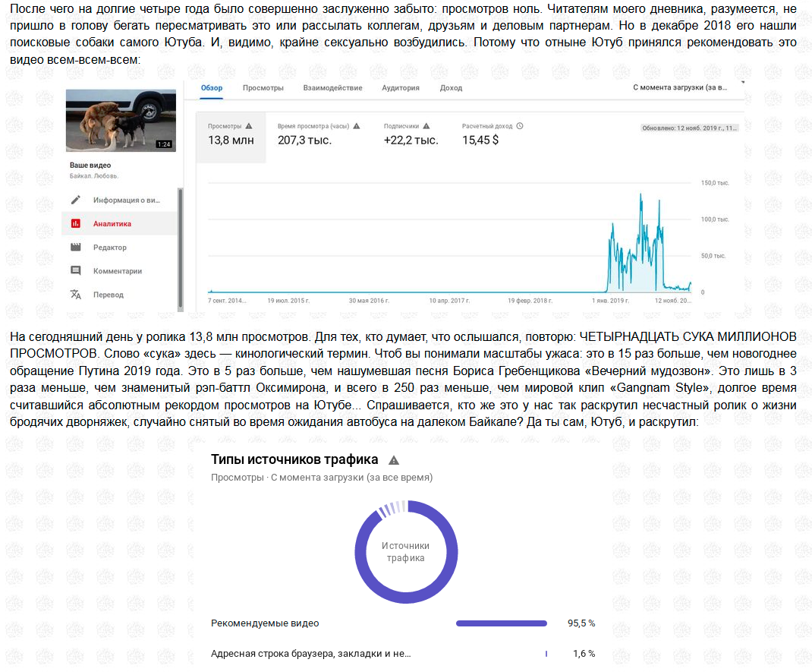
Task: Click the red Аналитика bar-chart icon
Action: click(x=76, y=223)
